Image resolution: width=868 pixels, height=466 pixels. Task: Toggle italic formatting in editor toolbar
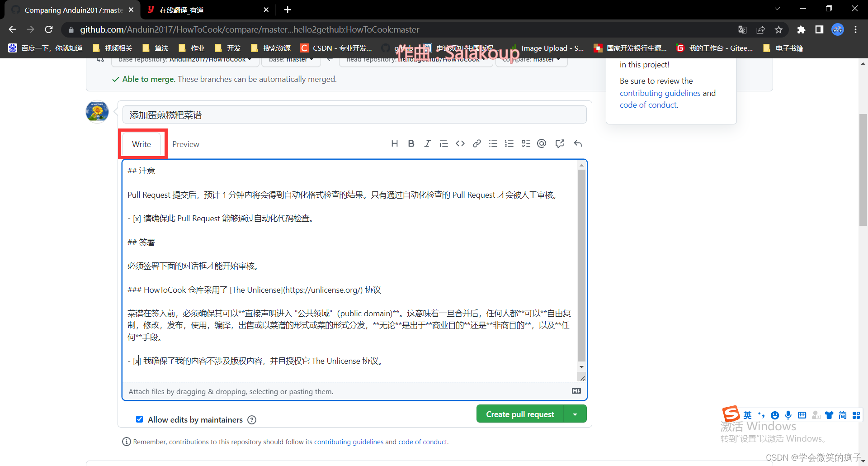427,143
